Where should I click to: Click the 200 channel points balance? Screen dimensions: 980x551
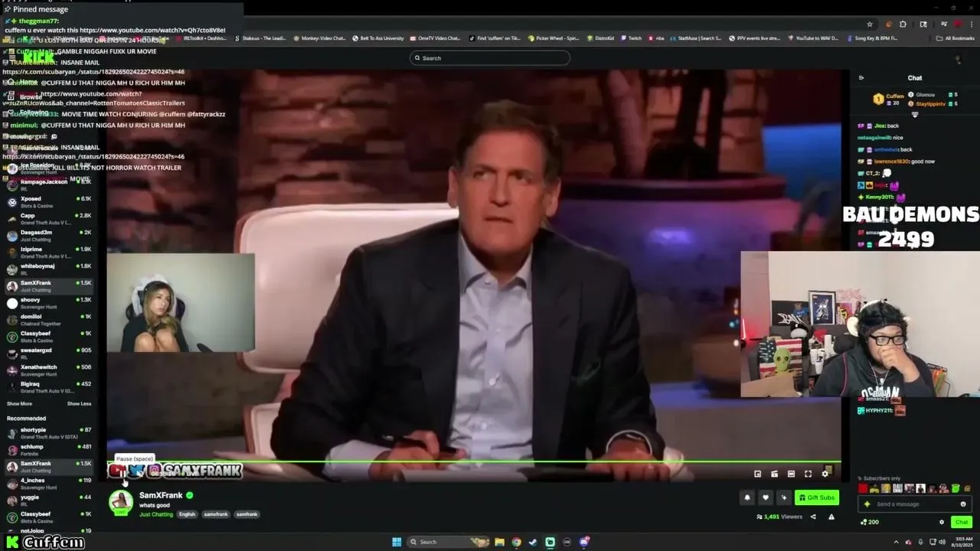[x=870, y=522]
